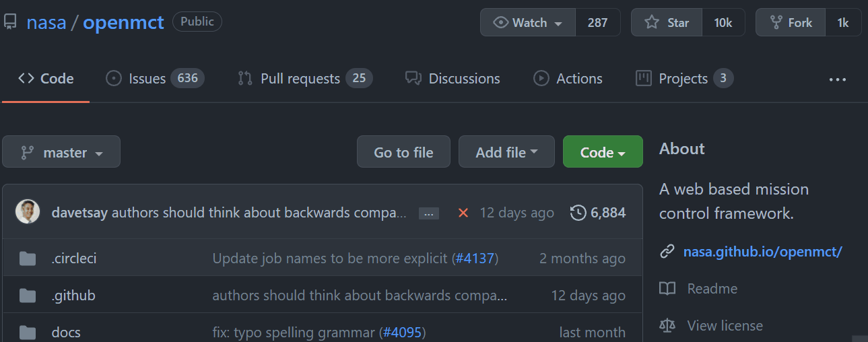This screenshot has height=342, width=868.
Task: Click davetsay's avatar thumbnail
Action: (28, 212)
